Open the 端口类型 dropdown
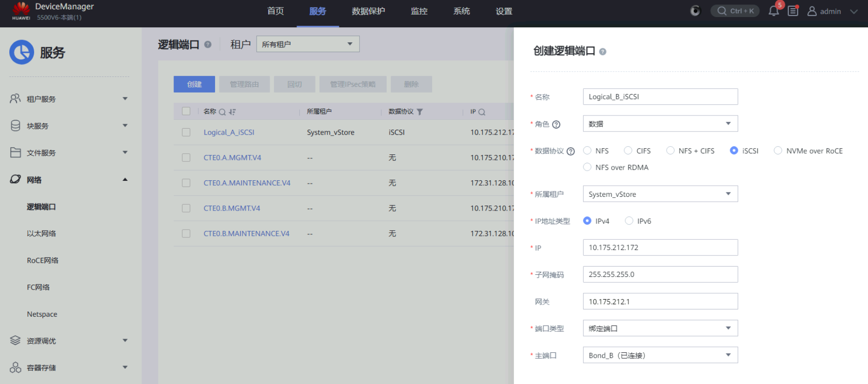Viewport: 868px width, 384px height. [x=660, y=328]
